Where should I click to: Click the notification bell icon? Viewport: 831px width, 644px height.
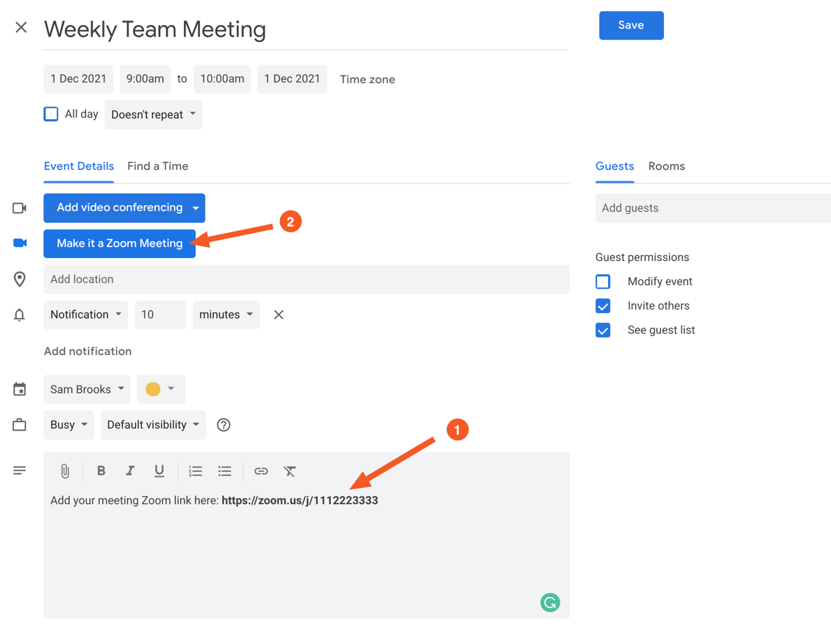click(19, 315)
